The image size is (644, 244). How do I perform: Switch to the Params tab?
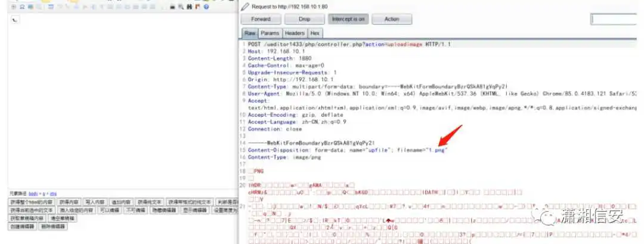coord(270,33)
